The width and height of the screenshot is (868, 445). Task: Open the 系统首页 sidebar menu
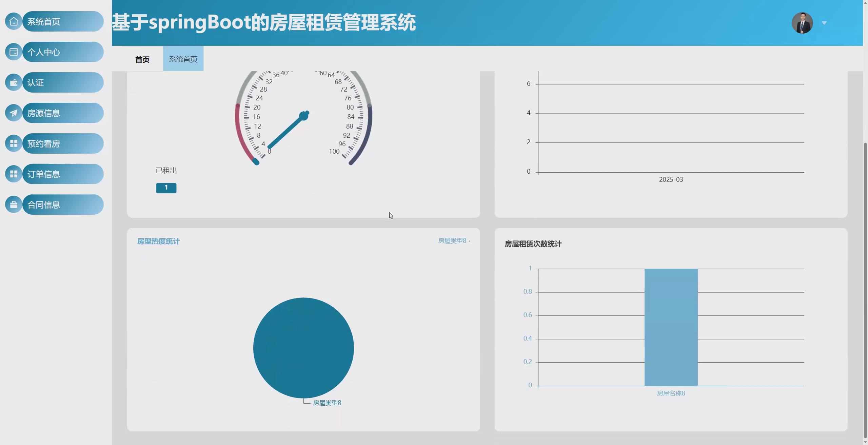coord(63,21)
